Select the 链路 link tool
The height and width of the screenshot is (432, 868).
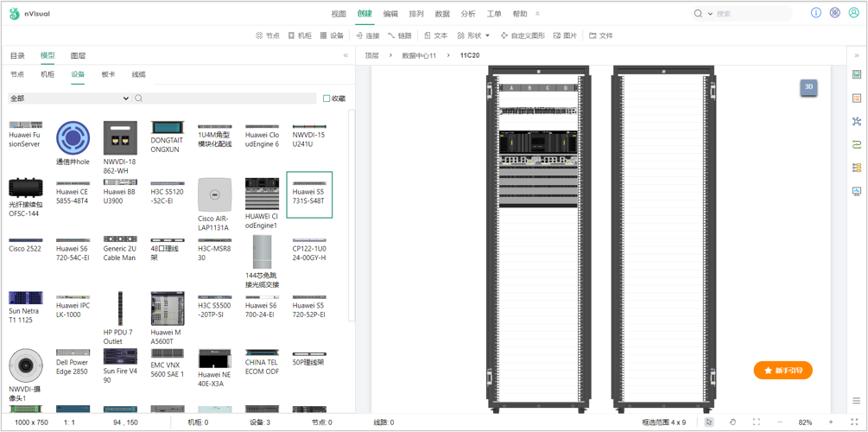point(400,35)
